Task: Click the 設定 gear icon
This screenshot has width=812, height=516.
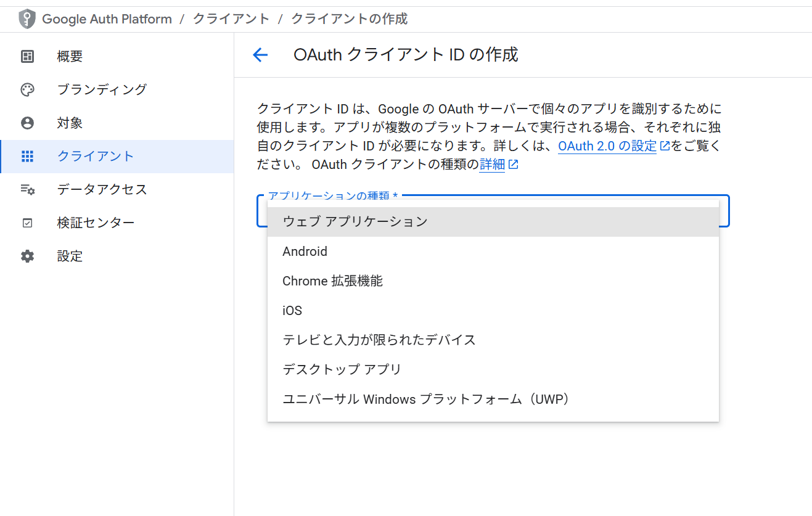Action: pyautogui.click(x=27, y=256)
